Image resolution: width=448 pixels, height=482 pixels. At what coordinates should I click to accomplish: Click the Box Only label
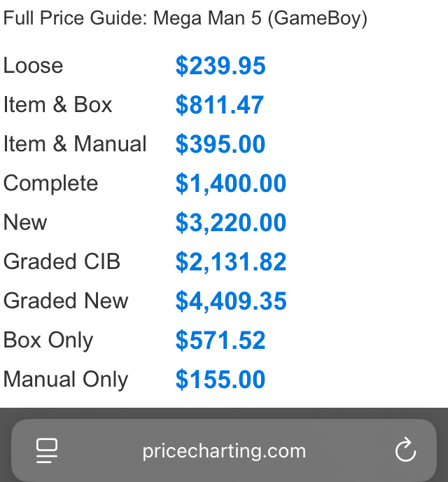(x=48, y=340)
